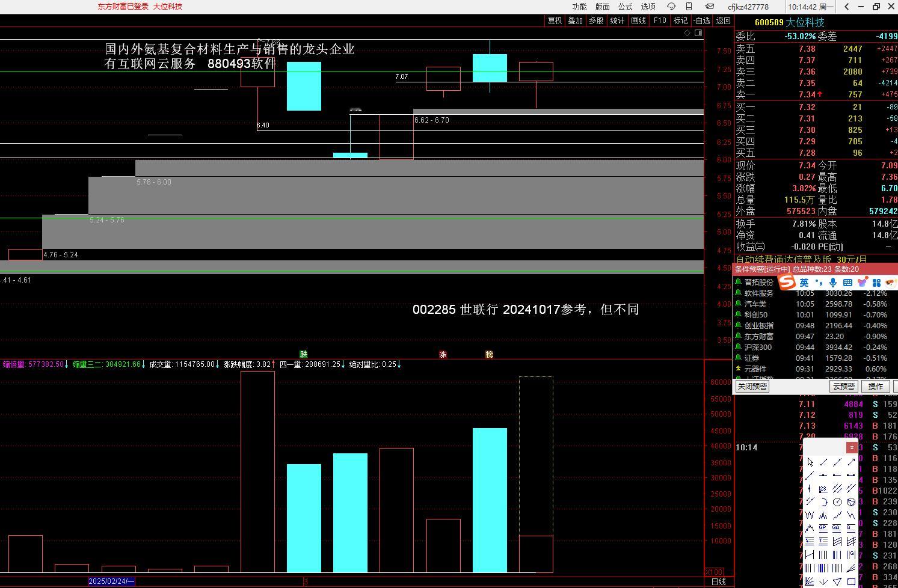Select the arrow pointer tool in drawing palette

(810, 462)
